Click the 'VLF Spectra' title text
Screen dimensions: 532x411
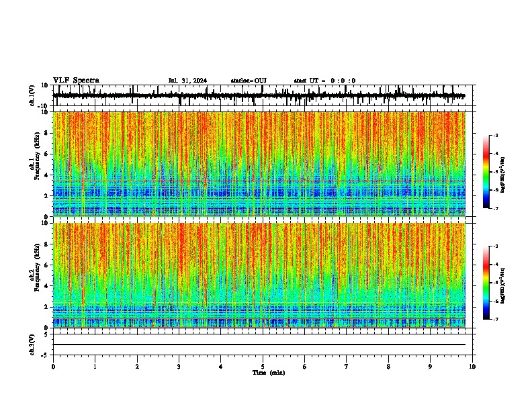click(76, 81)
